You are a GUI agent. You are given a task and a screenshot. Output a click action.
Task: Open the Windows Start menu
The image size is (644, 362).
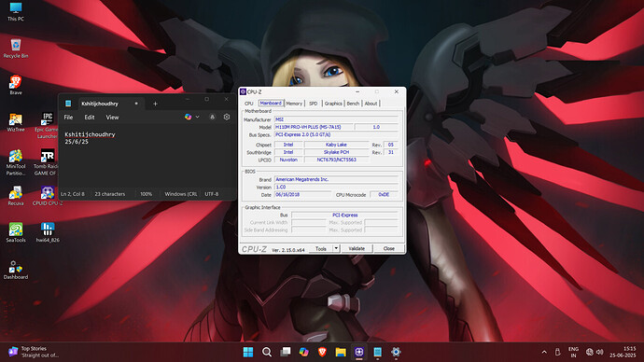click(248, 352)
